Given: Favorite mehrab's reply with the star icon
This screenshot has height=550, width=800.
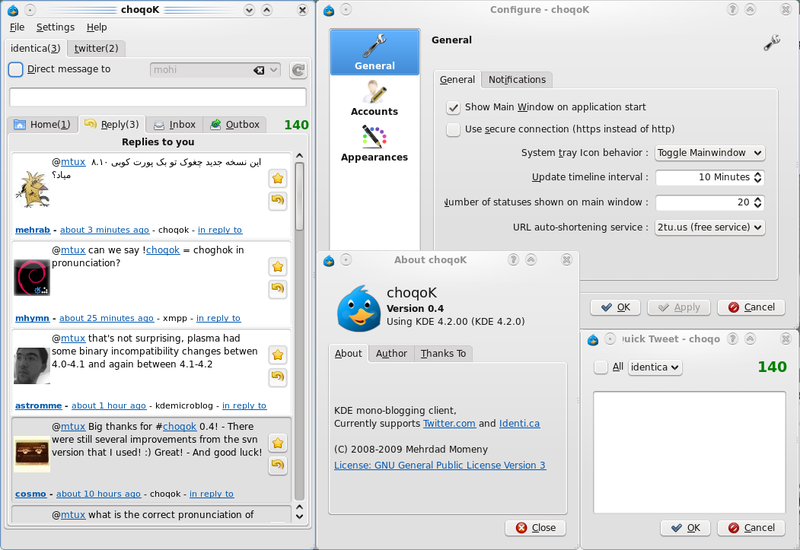Looking at the screenshot, I should click(x=278, y=179).
